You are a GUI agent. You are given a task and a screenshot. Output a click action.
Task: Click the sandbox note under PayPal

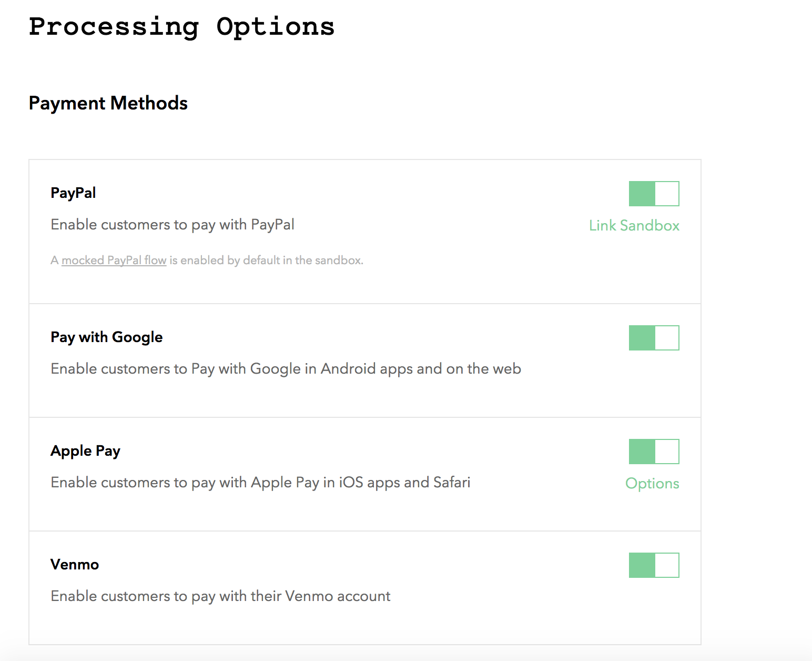207,260
